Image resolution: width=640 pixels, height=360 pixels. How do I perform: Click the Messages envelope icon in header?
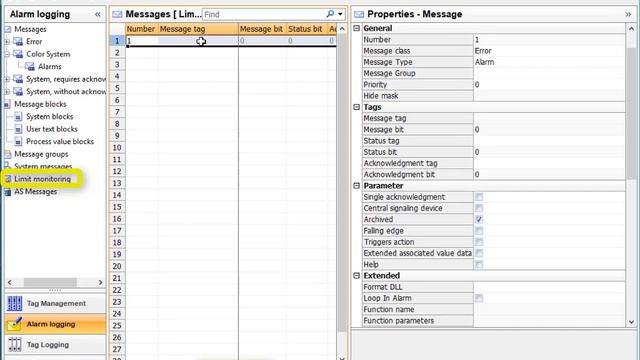[x=117, y=14]
